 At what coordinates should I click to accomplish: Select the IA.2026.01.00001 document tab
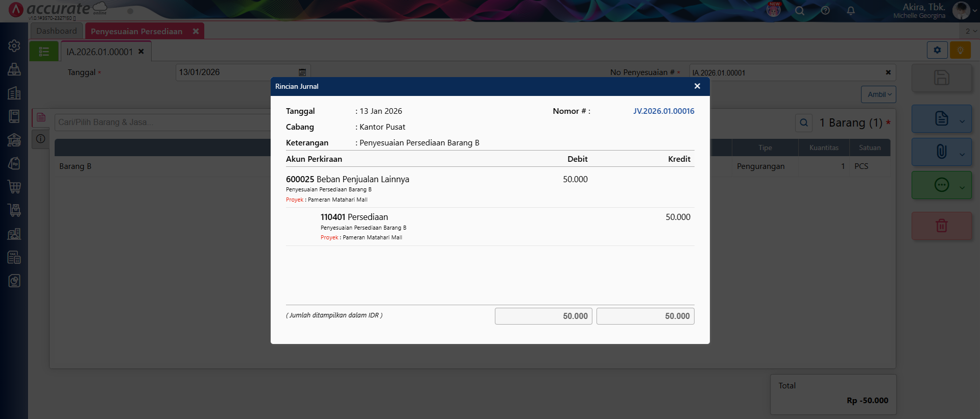(100, 52)
